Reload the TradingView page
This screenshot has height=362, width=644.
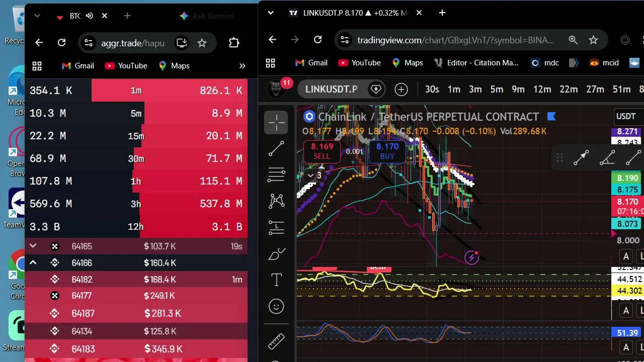coord(317,40)
